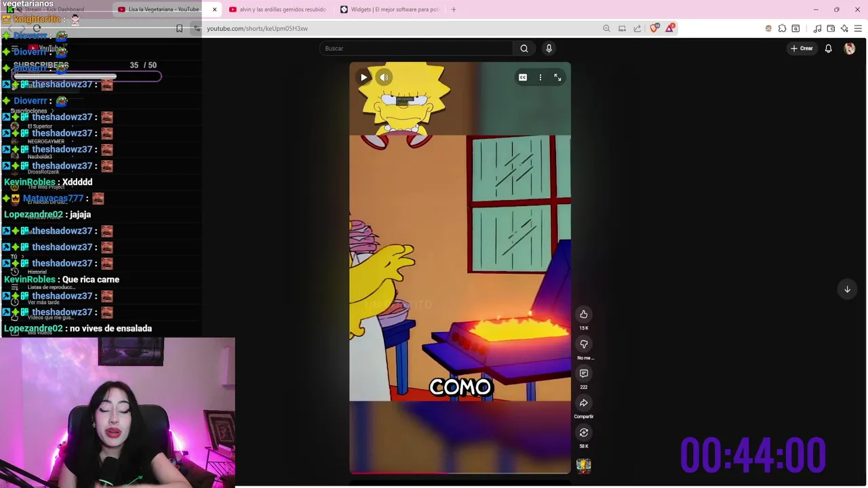Click chat username knighterific
868x488 pixels.
tap(37, 19)
